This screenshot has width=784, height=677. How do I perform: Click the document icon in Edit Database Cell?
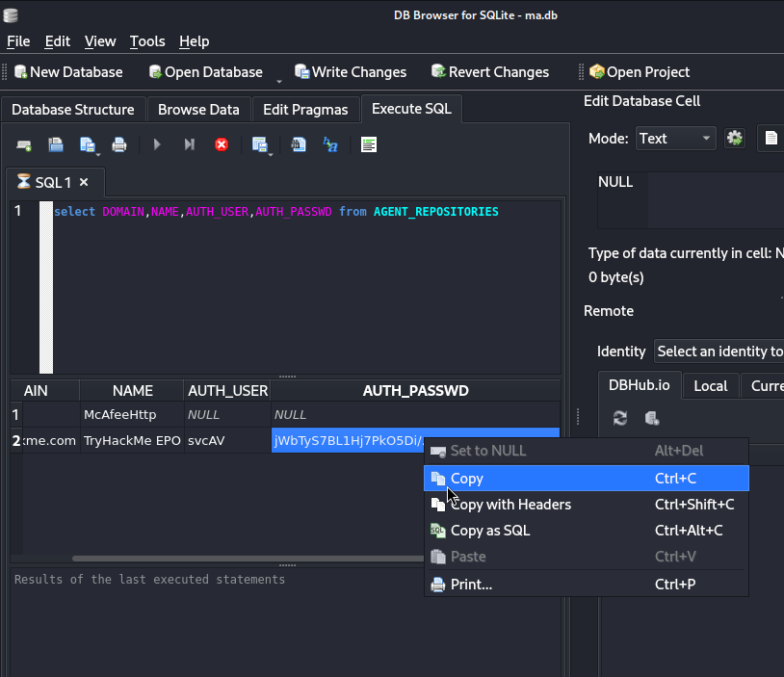[x=771, y=139]
